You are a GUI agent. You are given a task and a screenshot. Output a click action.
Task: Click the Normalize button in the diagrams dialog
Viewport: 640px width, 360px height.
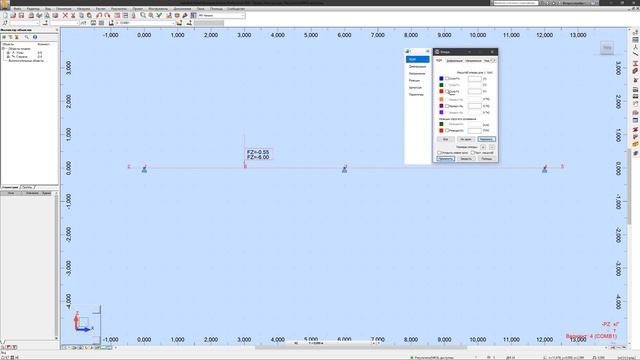pos(487,139)
